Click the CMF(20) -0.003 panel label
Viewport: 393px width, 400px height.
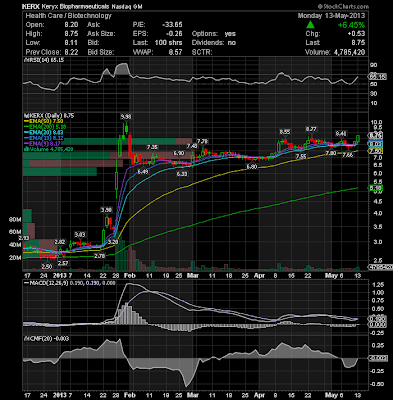(x=47, y=339)
